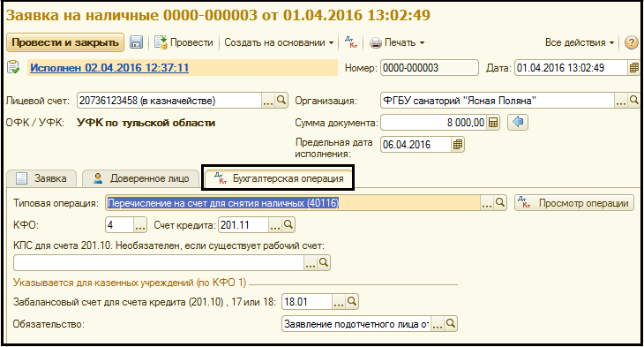Open the help question mark icon
Screen dimensions: 644x347
click(632, 42)
